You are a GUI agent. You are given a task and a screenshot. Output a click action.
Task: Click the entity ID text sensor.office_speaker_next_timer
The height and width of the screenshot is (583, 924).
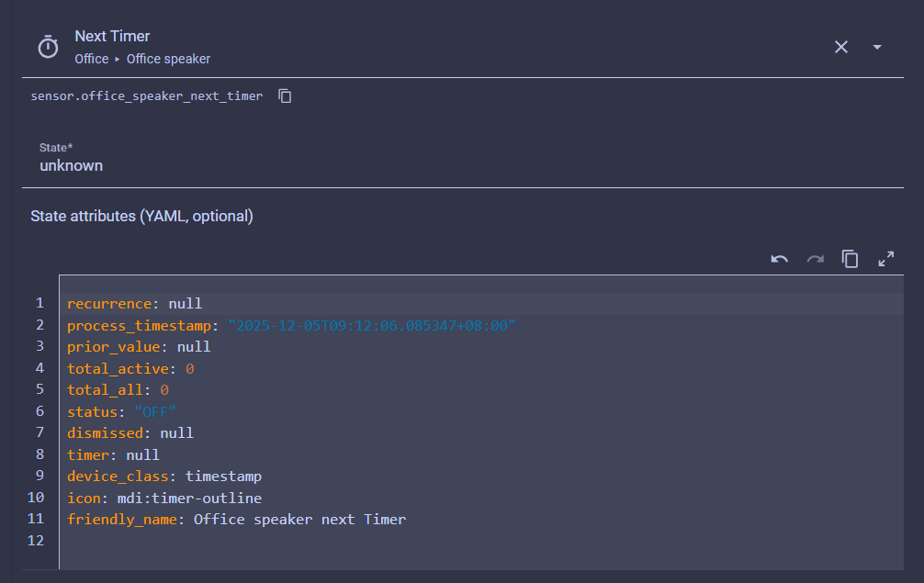click(x=146, y=95)
